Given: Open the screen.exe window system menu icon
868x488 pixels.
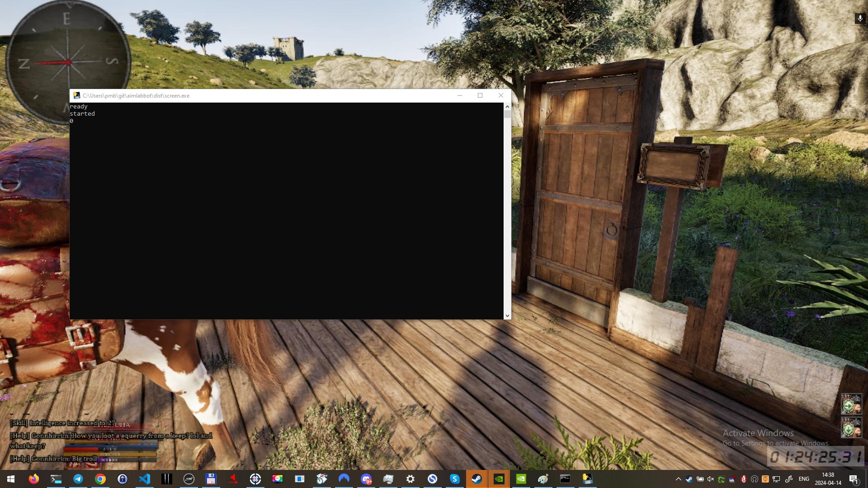Looking at the screenshot, I should click(76, 95).
